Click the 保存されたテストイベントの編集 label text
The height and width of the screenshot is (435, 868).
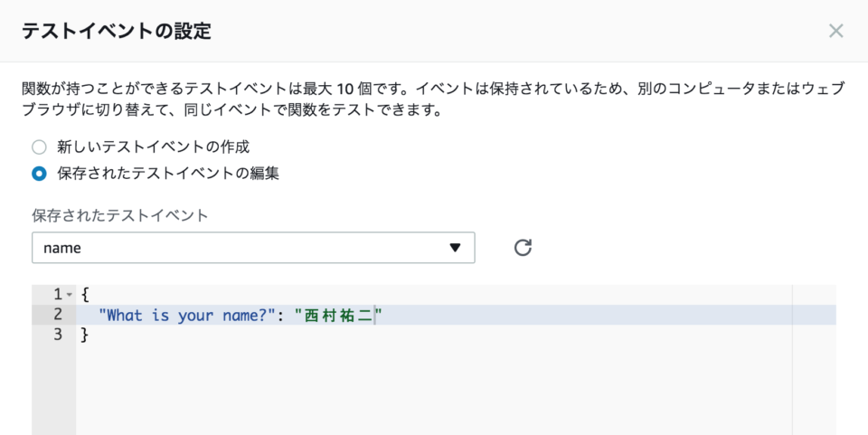168,174
